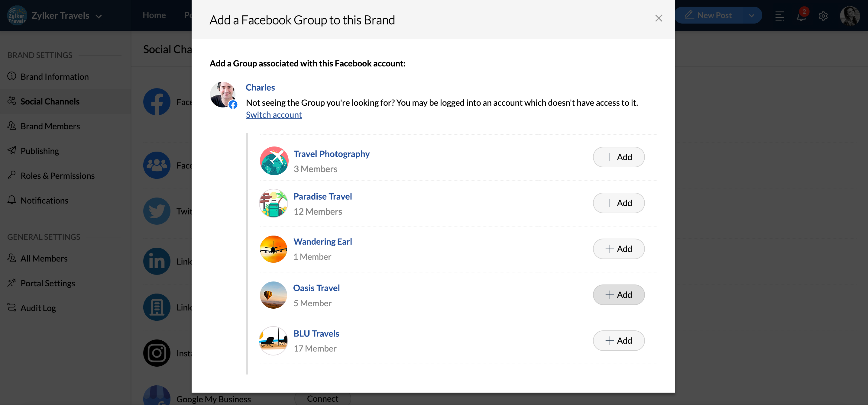Add the Travel Photography group

(x=618, y=157)
